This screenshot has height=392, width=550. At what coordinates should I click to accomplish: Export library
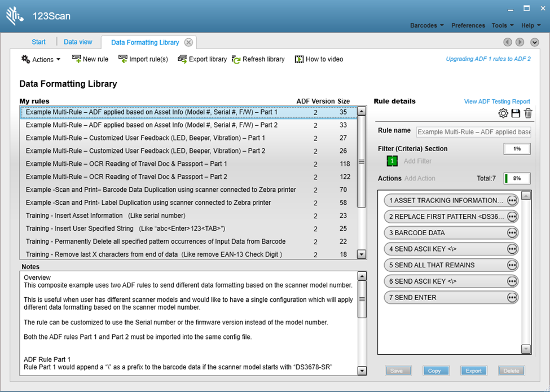[201, 59]
